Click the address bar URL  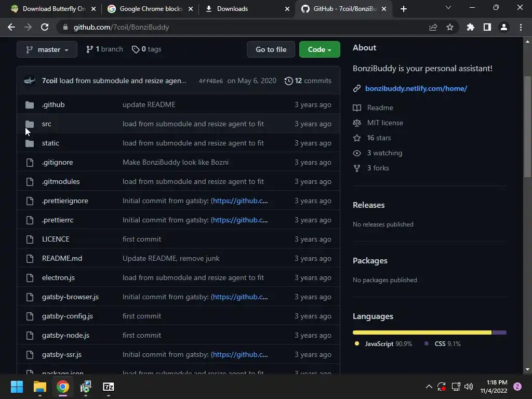pos(121,27)
